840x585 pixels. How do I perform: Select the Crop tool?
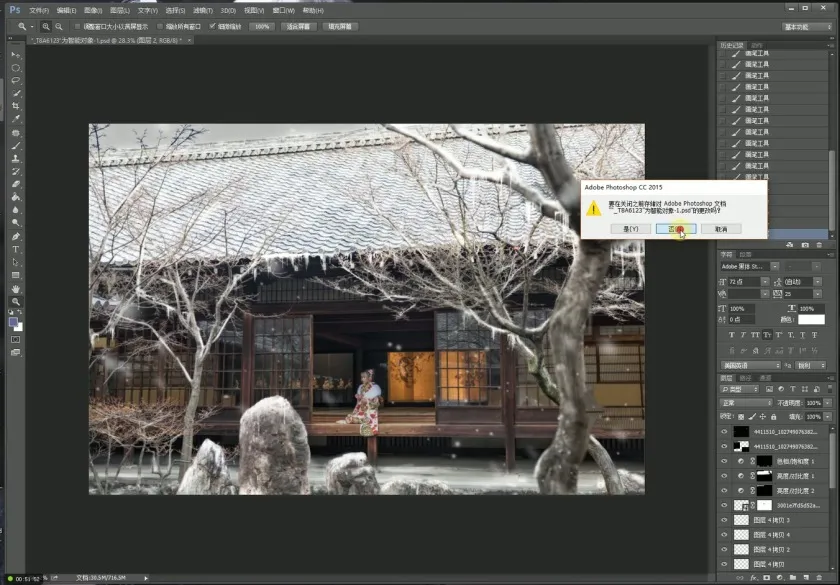tap(15, 106)
